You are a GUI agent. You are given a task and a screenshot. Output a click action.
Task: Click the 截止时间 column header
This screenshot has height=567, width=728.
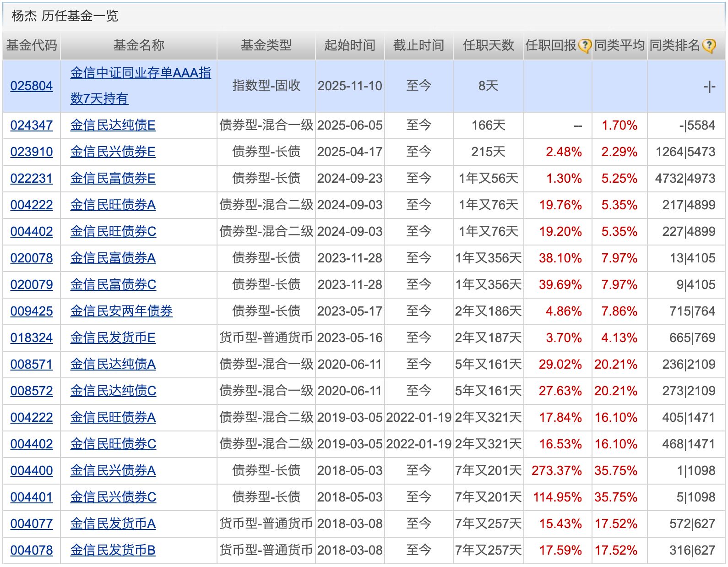point(419,45)
